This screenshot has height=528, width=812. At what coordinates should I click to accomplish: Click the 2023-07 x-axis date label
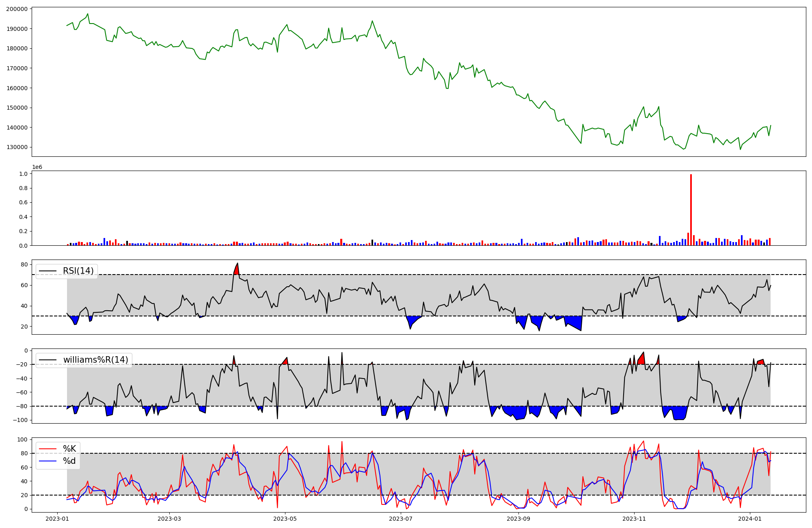401,519
